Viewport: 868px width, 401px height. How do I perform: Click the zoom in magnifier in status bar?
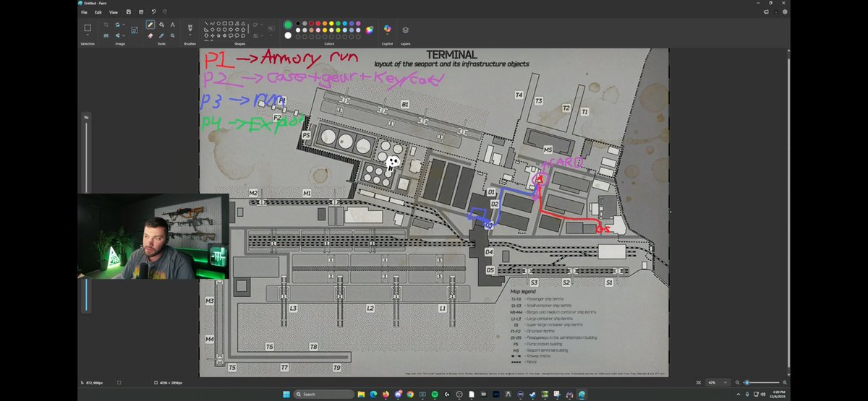pyautogui.click(x=785, y=382)
